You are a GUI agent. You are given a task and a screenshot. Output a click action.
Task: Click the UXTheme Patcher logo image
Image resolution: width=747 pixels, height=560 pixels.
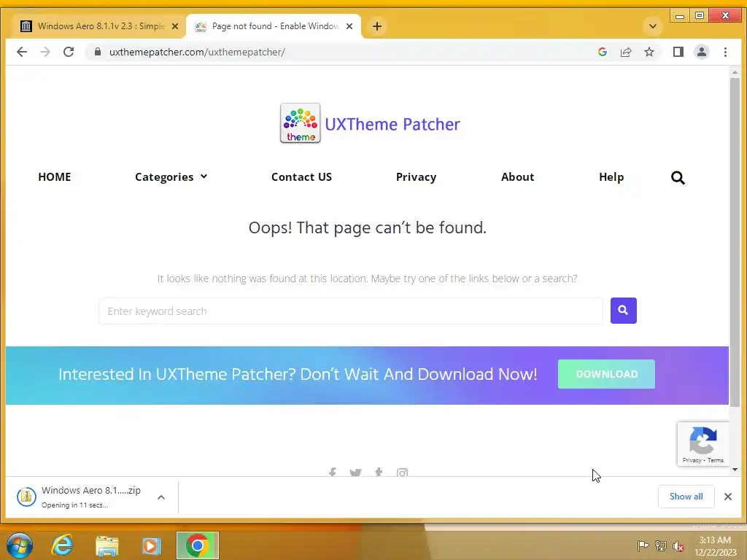[300, 123]
